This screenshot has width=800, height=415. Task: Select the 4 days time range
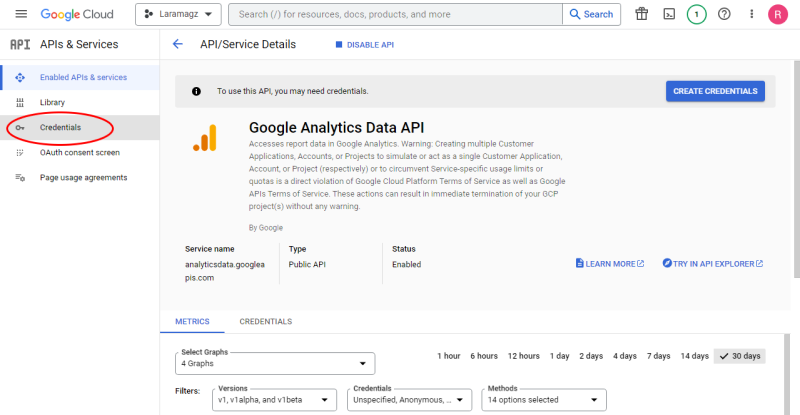[x=624, y=356]
